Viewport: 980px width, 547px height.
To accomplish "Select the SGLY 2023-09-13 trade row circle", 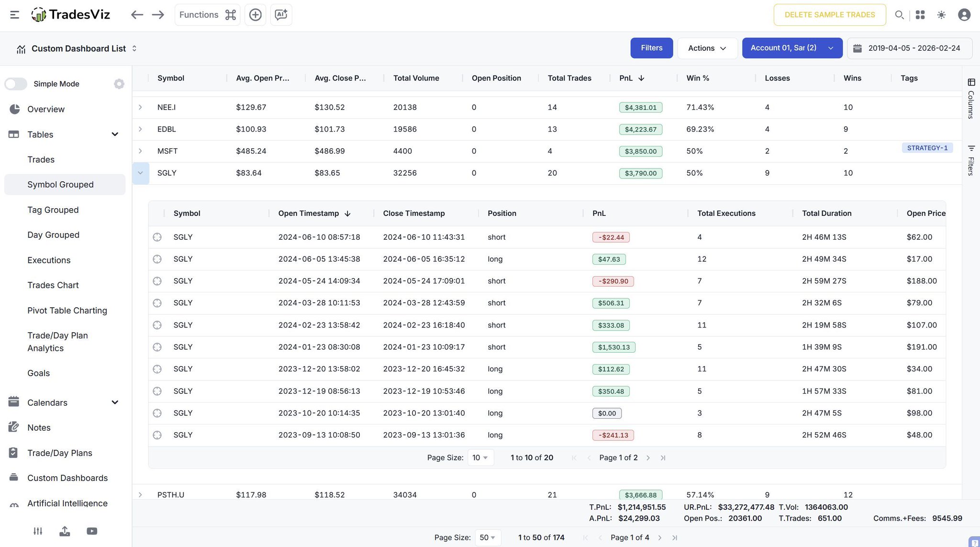I will [157, 435].
